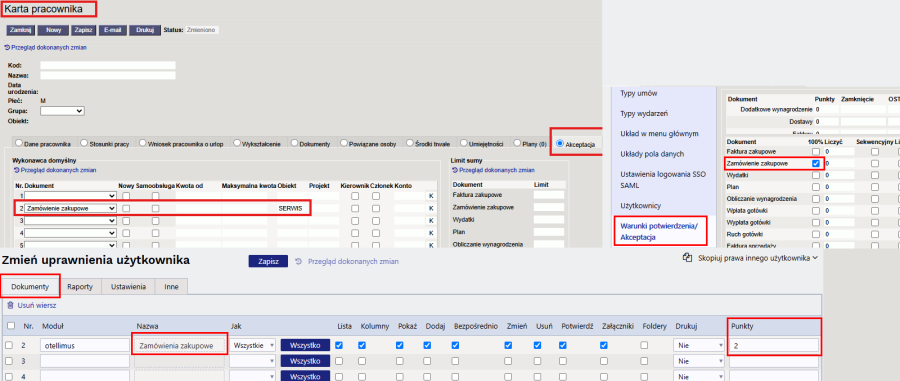Click Nowy button in Karta pracownika
This screenshot has height=381, width=900.
(53, 30)
